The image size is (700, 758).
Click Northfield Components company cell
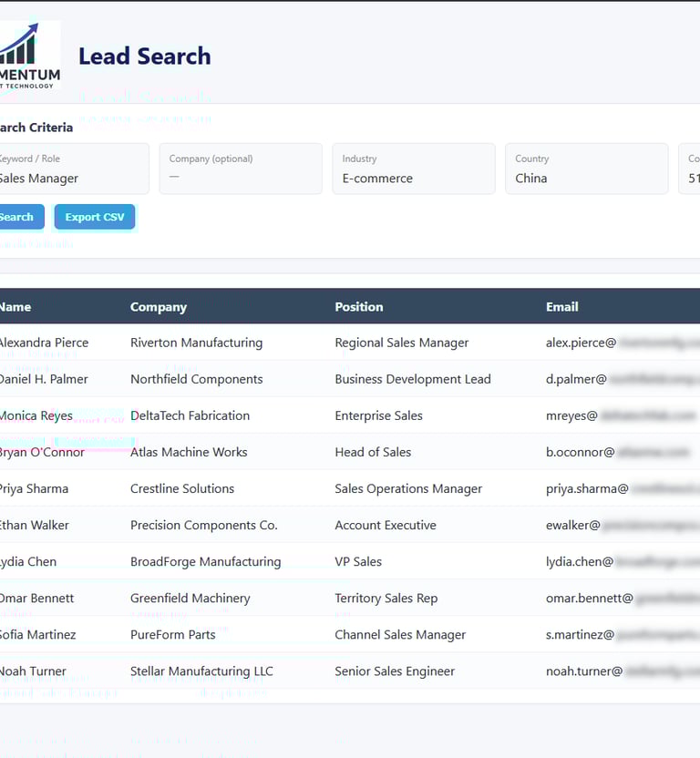tap(196, 379)
